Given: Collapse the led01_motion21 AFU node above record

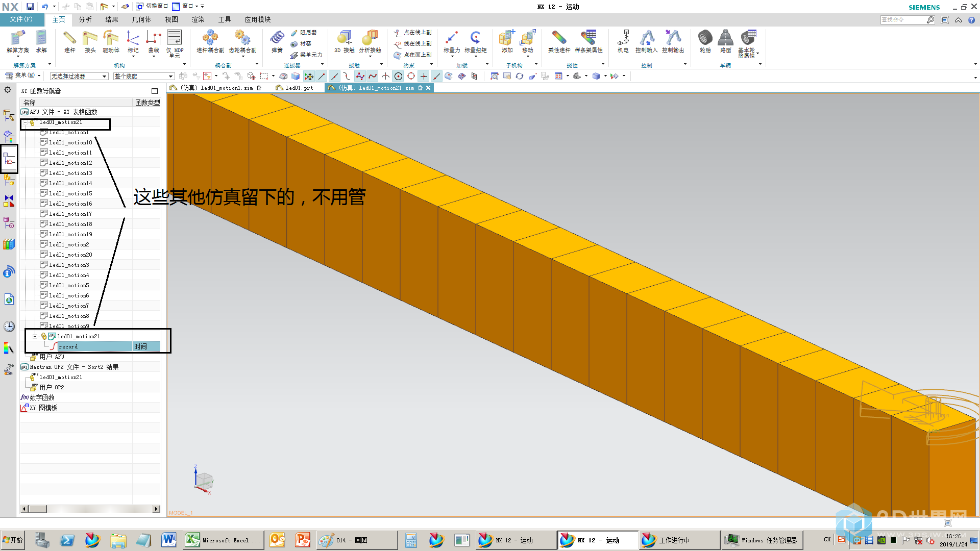Looking at the screenshot, I should click(x=35, y=336).
